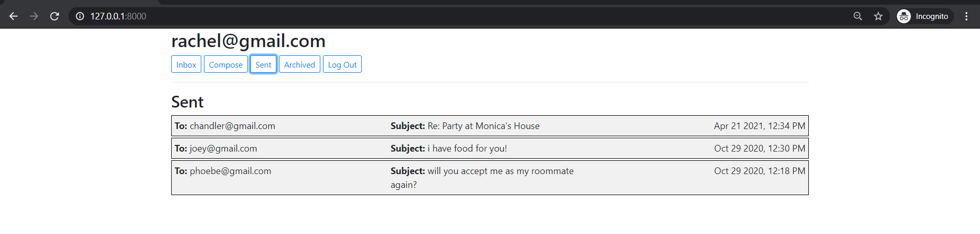Open the Archived mailbox
Viewport: 980px width, 234px height.
click(299, 65)
